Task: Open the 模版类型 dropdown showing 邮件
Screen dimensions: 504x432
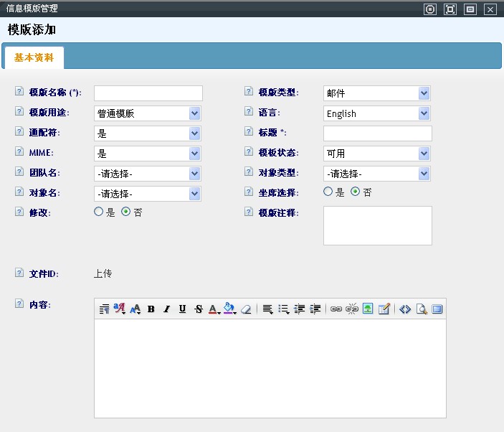Action: [376, 93]
